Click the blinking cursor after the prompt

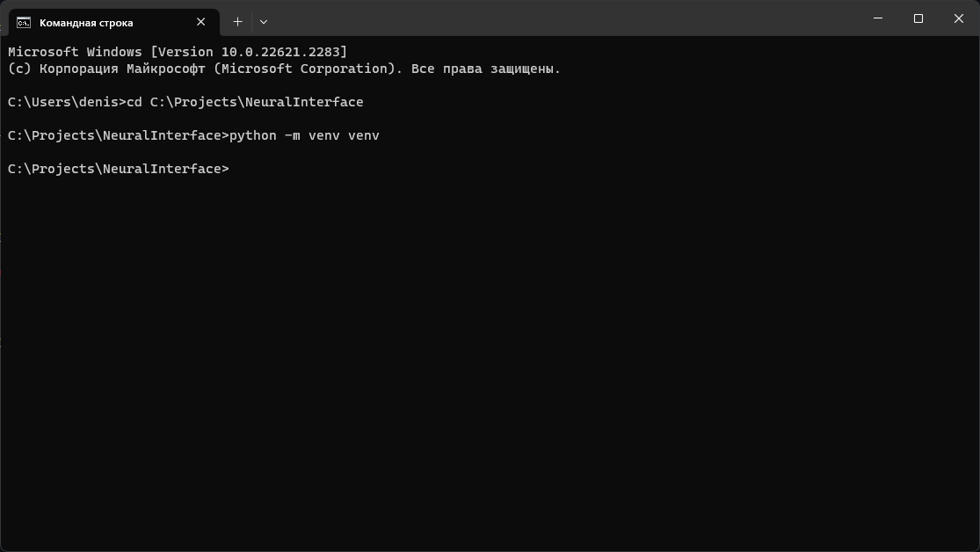[236, 169]
